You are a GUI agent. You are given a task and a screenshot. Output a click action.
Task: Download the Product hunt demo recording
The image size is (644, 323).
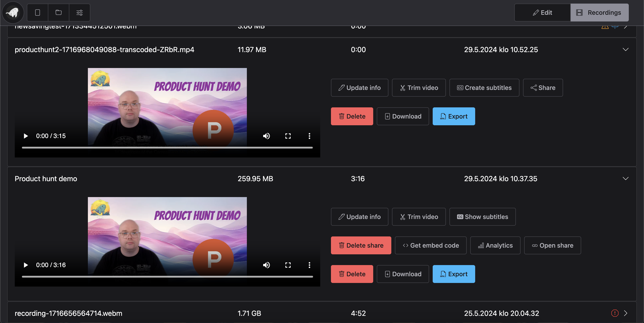tap(403, 274)
